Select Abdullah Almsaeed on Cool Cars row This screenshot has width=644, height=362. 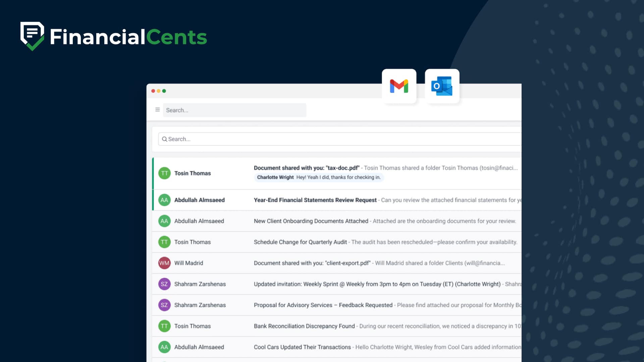[x=199, y=347]
